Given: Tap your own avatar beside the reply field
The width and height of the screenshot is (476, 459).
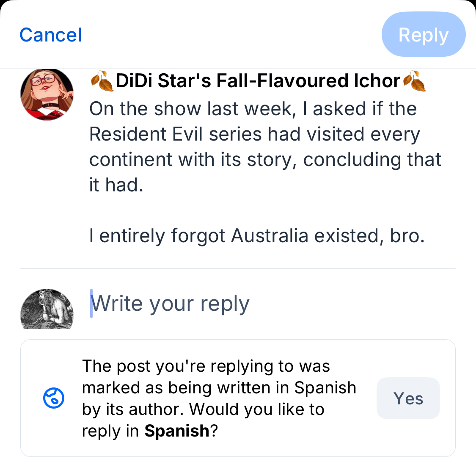Looking at the screenshot, I should 47,310.
